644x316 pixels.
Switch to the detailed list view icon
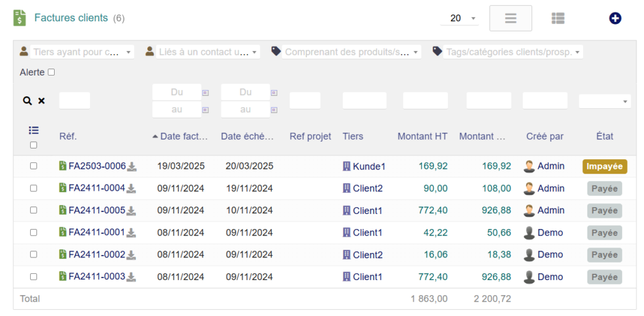click(x=558, y=18)
